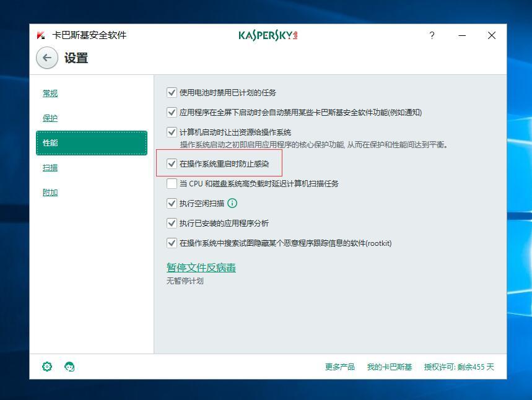Click 暂停文件反病毒 link

[x=201, y=267]
